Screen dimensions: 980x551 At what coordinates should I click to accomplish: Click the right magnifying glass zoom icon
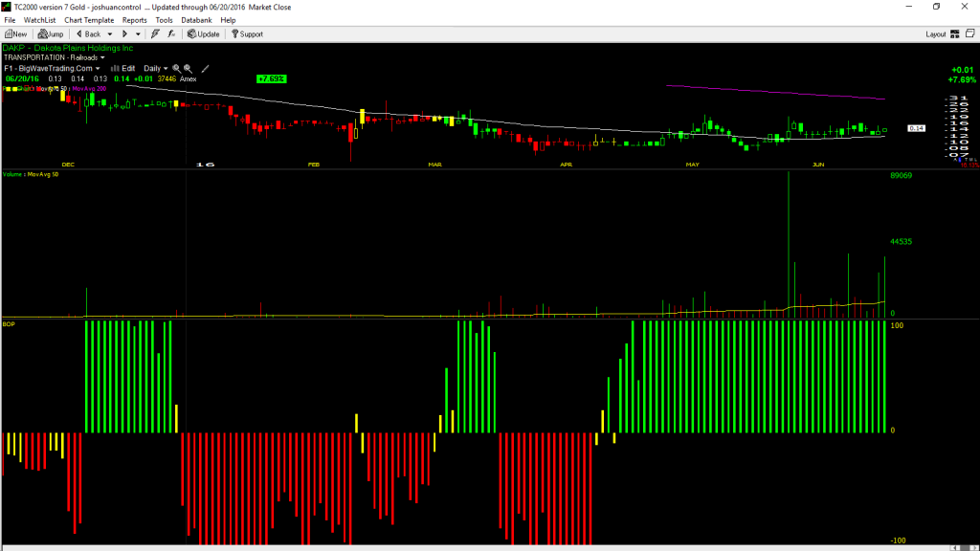[x=188, y=69]
